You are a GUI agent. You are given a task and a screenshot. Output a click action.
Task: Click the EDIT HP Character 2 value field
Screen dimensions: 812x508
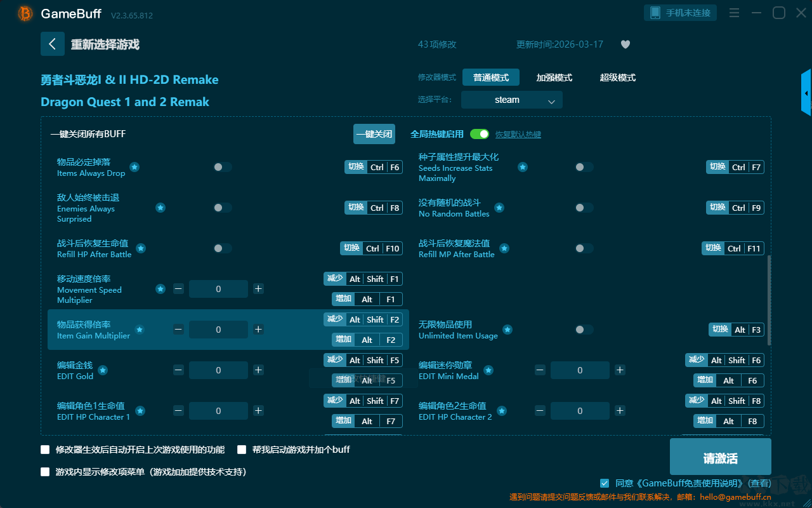[580, 411]
